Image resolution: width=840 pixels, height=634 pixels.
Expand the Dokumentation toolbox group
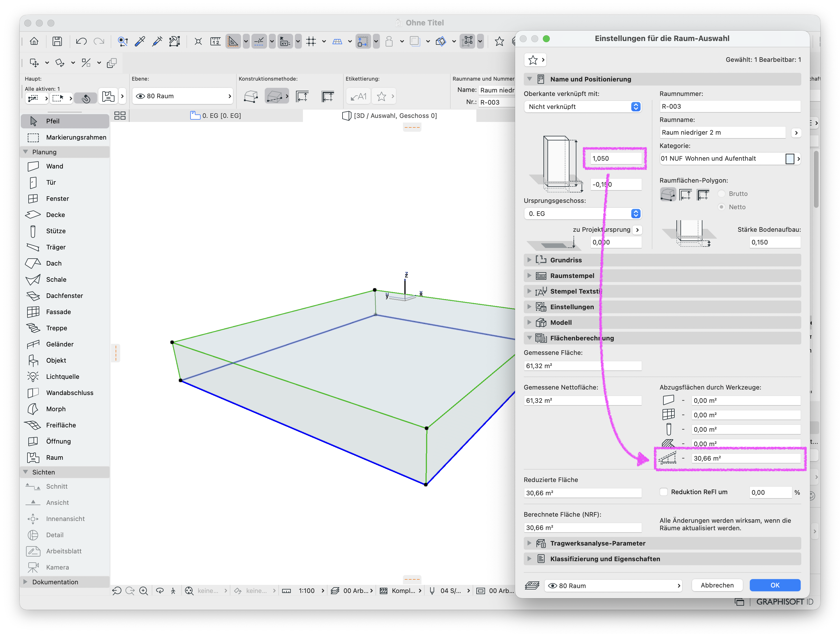64,582
